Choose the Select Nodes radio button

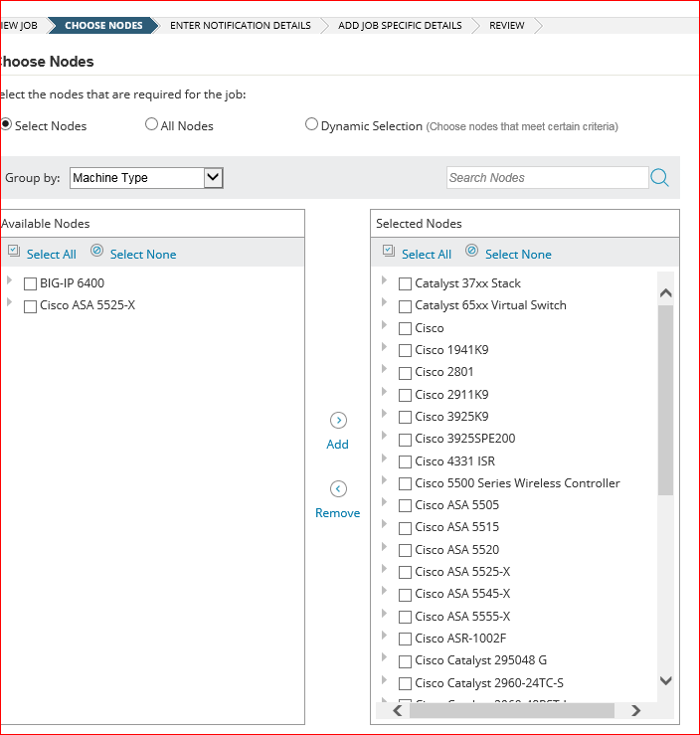coord(6,124)
